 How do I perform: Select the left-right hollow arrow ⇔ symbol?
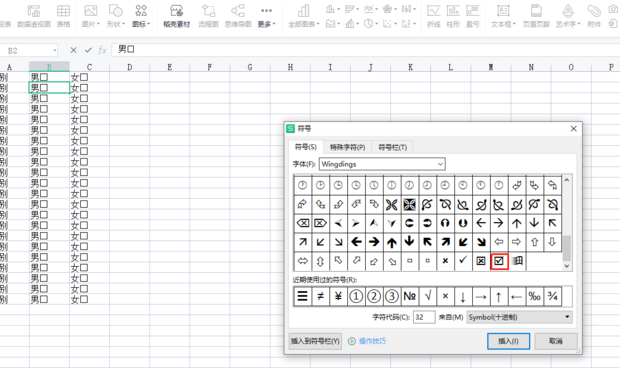click(x=302, y=261)
